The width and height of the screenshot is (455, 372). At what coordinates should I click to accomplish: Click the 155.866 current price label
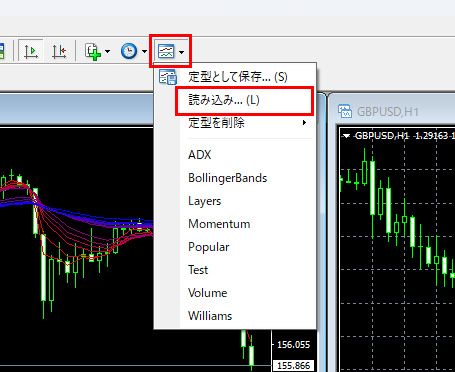coord(294,366)
